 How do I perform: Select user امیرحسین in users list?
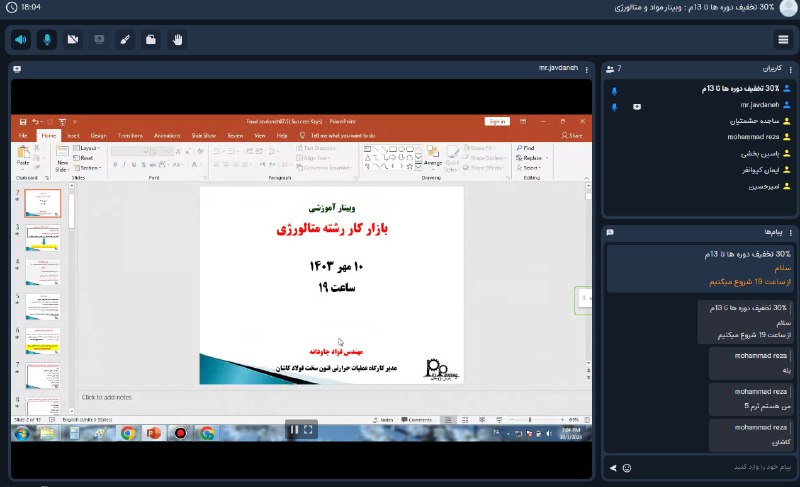coord(764,187)
